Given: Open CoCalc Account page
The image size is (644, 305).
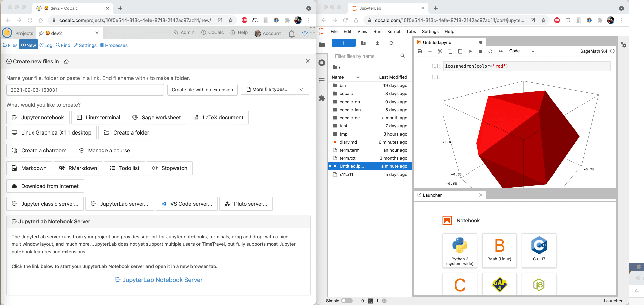Looking at the screenshot, I should tap(268, 33).
